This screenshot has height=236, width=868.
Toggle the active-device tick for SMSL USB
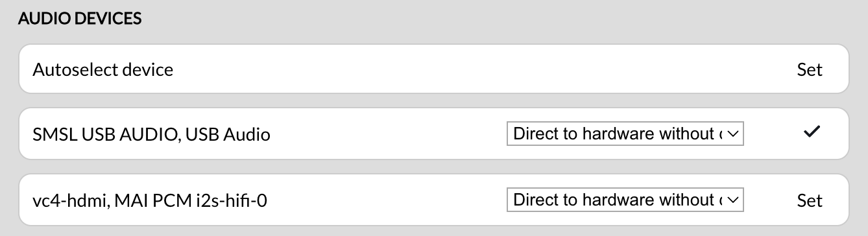click(x=811, y=132)
